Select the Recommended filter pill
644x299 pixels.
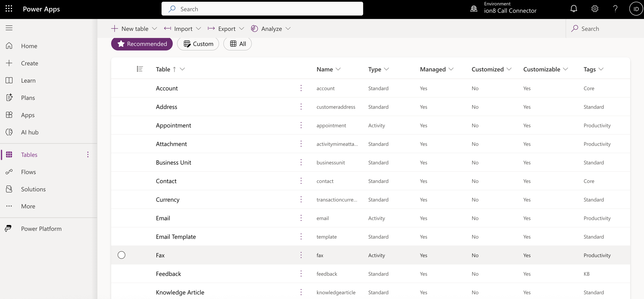click(x=142, y=44)
